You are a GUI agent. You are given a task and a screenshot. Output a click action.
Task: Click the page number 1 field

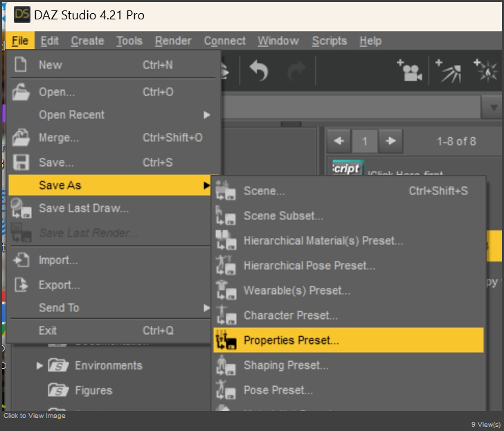(364, 141)
